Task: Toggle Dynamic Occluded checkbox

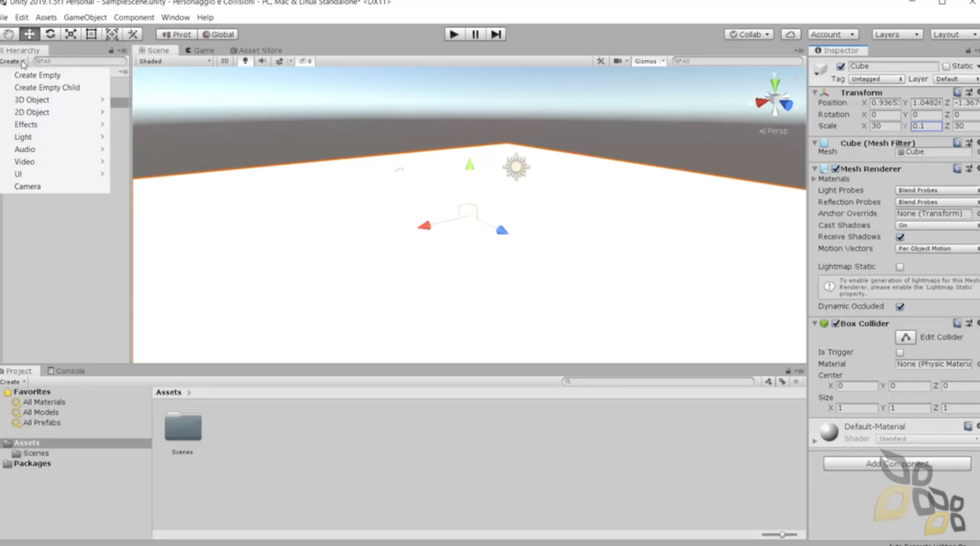Action: pos(900,307)
